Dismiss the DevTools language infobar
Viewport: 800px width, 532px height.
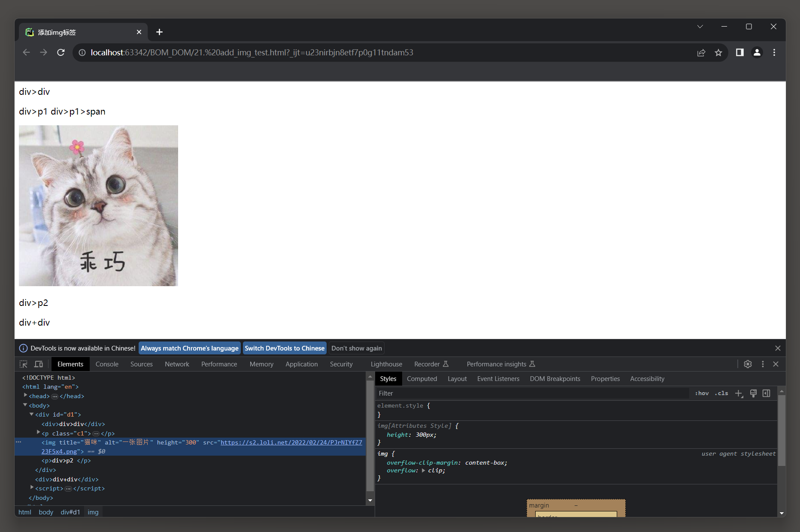pyautogui.click(x=778, y=348)
